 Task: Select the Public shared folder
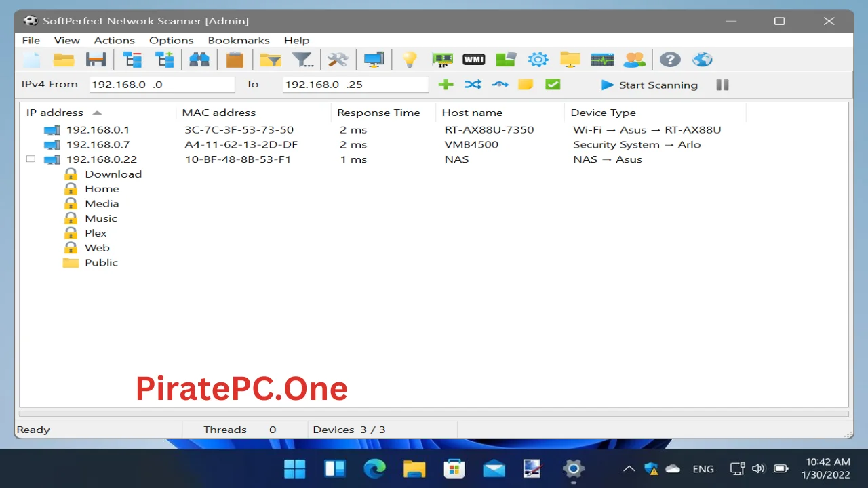click(x=91, y=262)
